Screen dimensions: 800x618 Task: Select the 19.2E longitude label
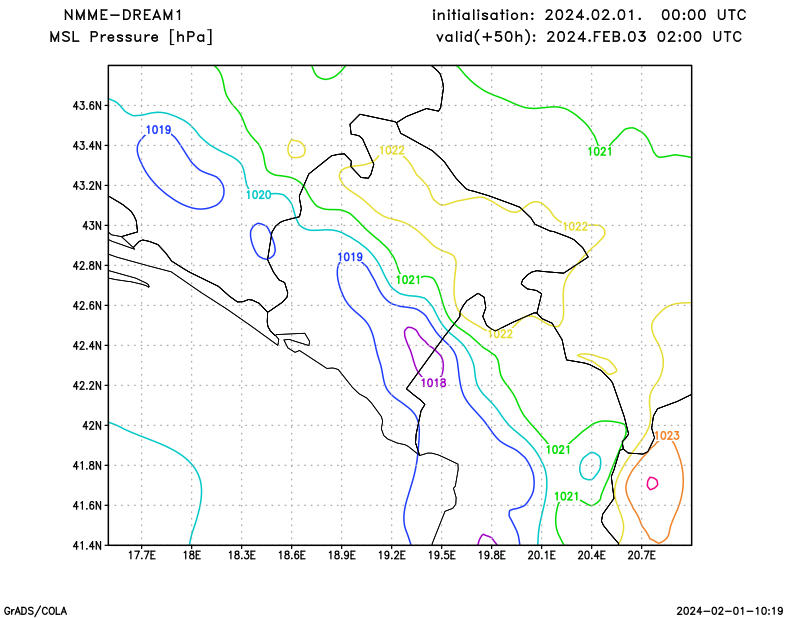pyautogui.click(x=391, y=555)
